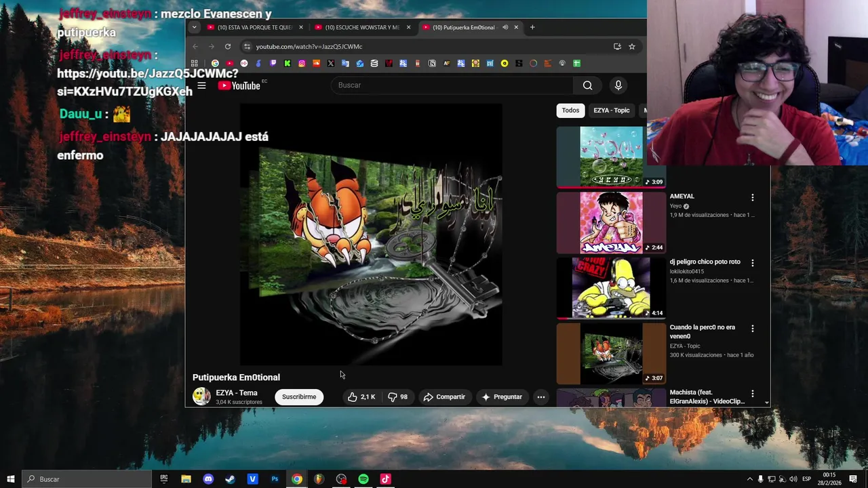Open the volume control in system tray
868x488 pixels.
pos(793,479)
